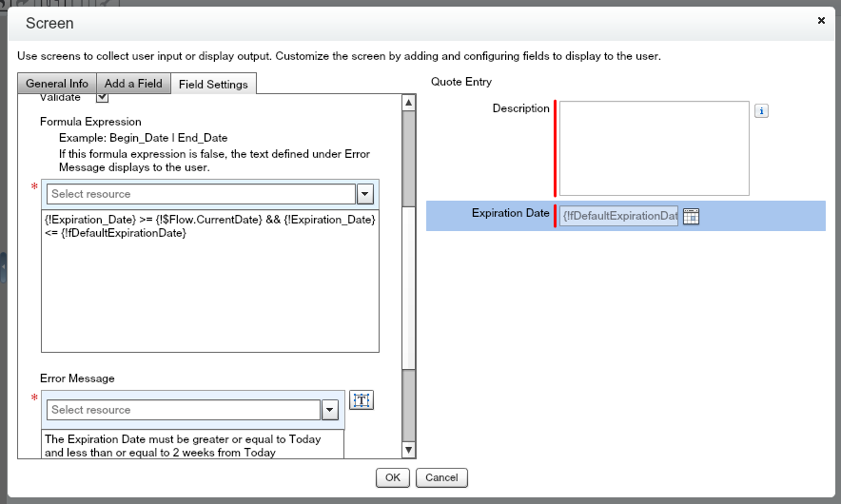Switch to the General Info tab
Image resolution: width=841 pixels, height=504 pixels.
(x=57, y=84)
